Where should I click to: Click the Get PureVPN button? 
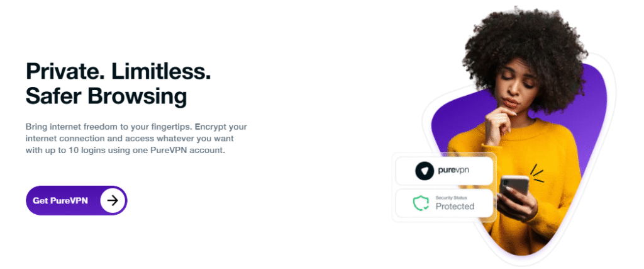click(76, 200)
